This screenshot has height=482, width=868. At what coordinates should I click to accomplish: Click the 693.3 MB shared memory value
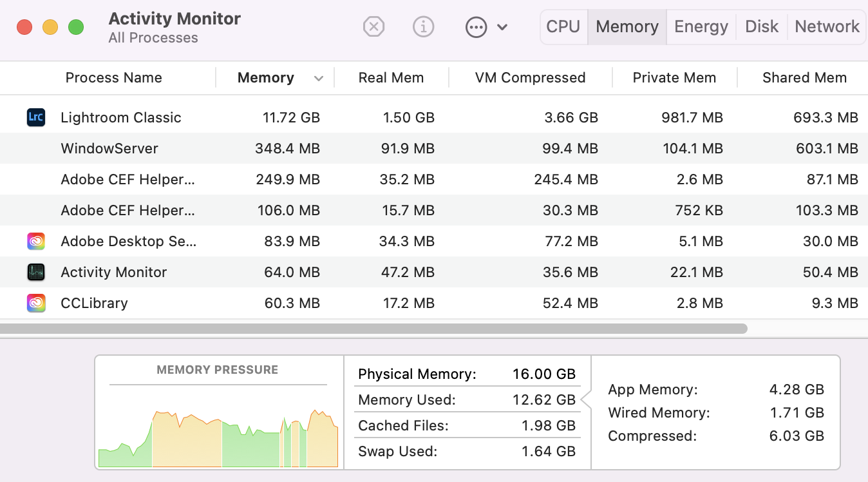click(x=826, y=117)
